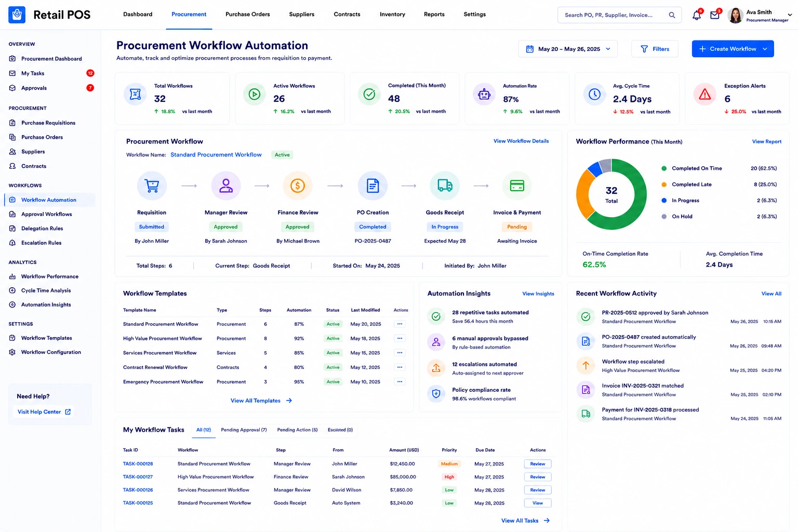Click the Avg. Cycle Time clock icon
The height and width of the screenshot is (532, 798).
(595, 95)
